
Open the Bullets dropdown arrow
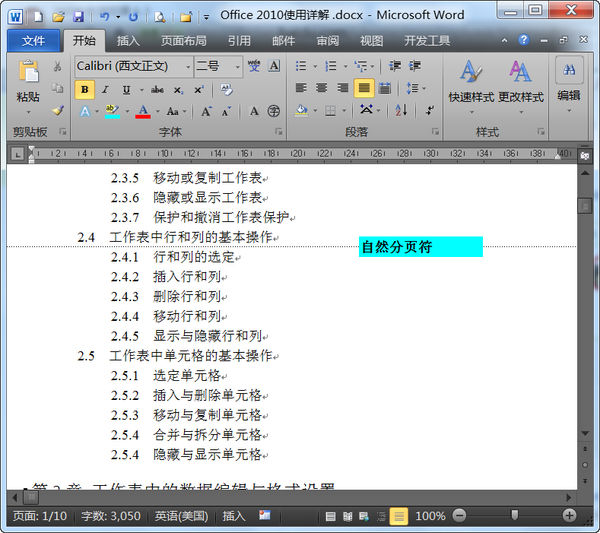pos(315,67)
